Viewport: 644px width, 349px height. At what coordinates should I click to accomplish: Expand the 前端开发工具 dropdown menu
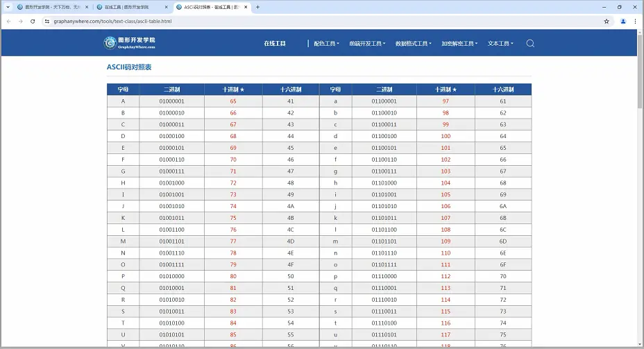(x=367, y=43)
